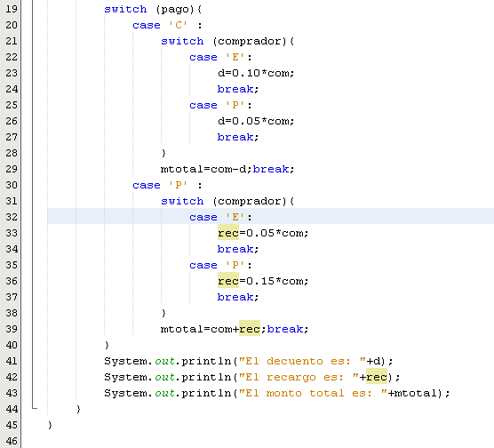Screen dimensions: 494x448
Task: Click the '0.05*com;' expression on line 33
Action: click(277, 233)
